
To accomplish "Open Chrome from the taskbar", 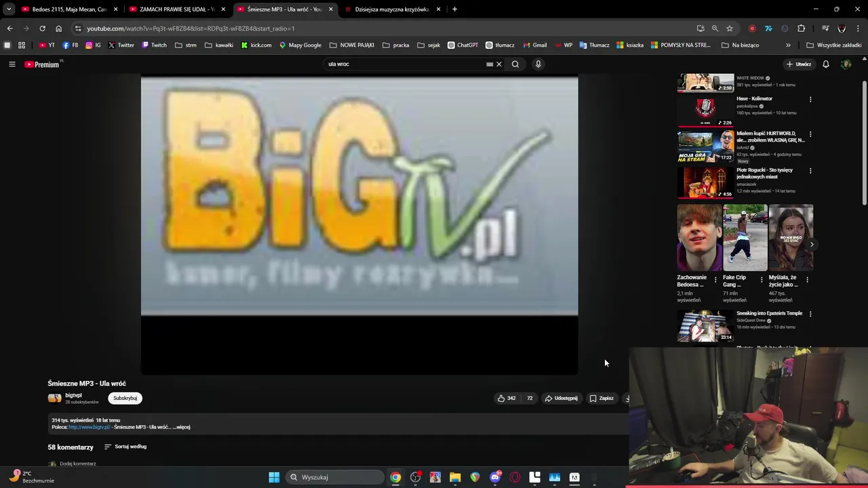I will tap(395, 477).
